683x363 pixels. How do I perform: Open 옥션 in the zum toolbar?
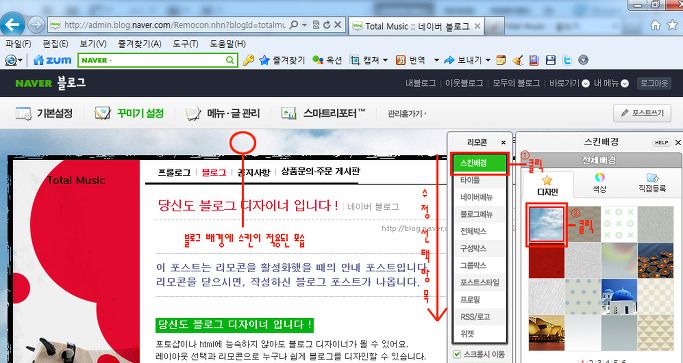327,60
